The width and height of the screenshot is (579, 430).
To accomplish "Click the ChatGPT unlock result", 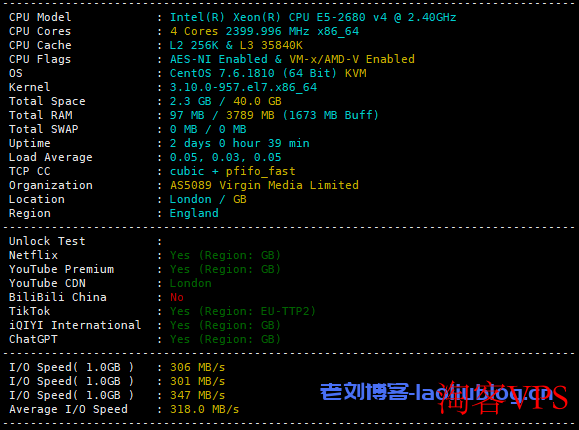I will point(225,339).
